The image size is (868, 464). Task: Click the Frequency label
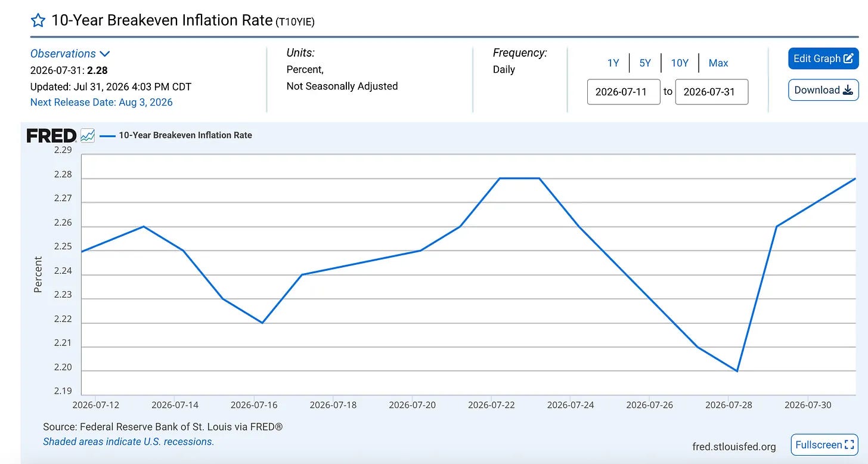pos(520,52)
